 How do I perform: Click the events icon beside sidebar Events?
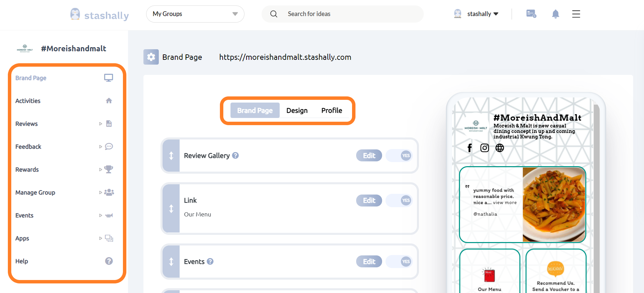point(109,215)
